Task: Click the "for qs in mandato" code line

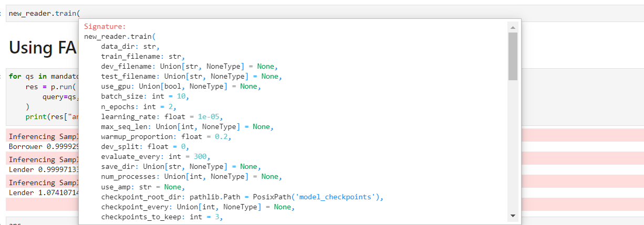Action: click(x=44, y=76)
